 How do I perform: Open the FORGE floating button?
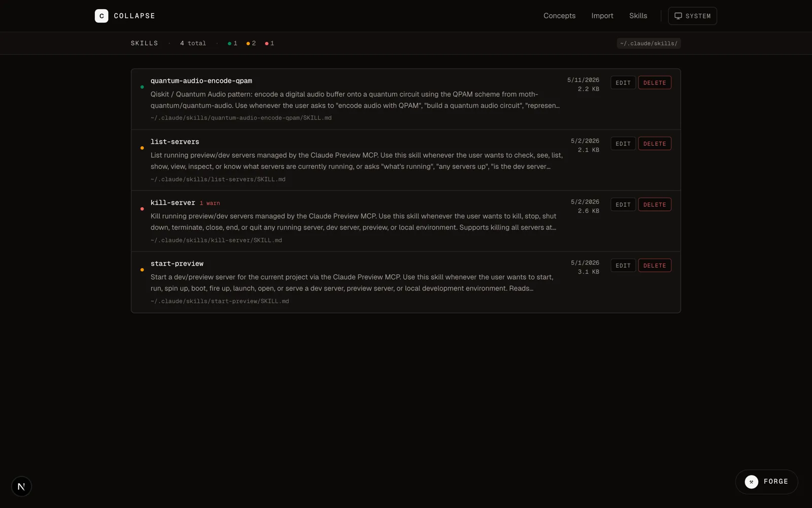point(766,482)
